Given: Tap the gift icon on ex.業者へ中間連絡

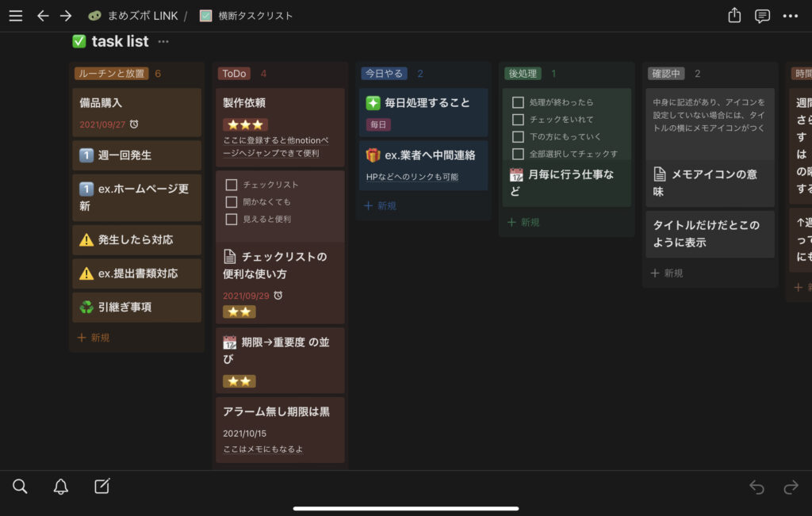Looking at the screenshot, I should [x=373, y=155].
